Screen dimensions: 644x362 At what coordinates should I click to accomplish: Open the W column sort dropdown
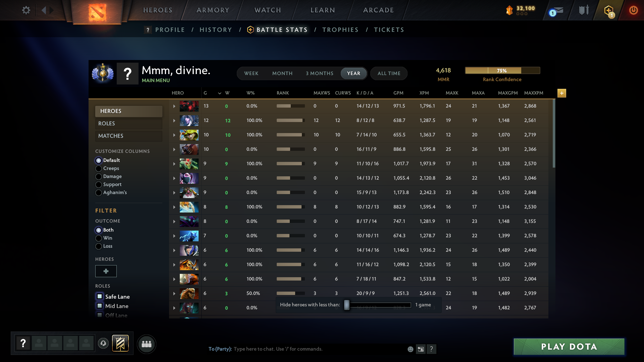pos(220,93)
